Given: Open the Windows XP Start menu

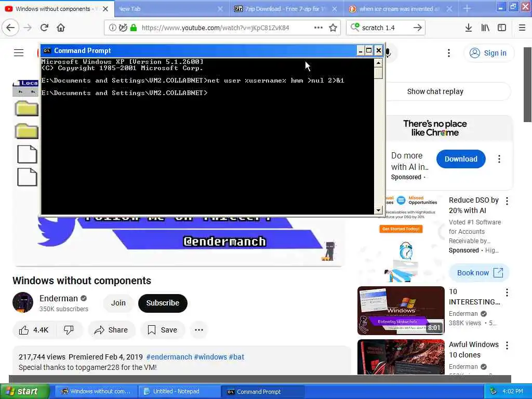Looking at the screenshot, I should (25, 391).
